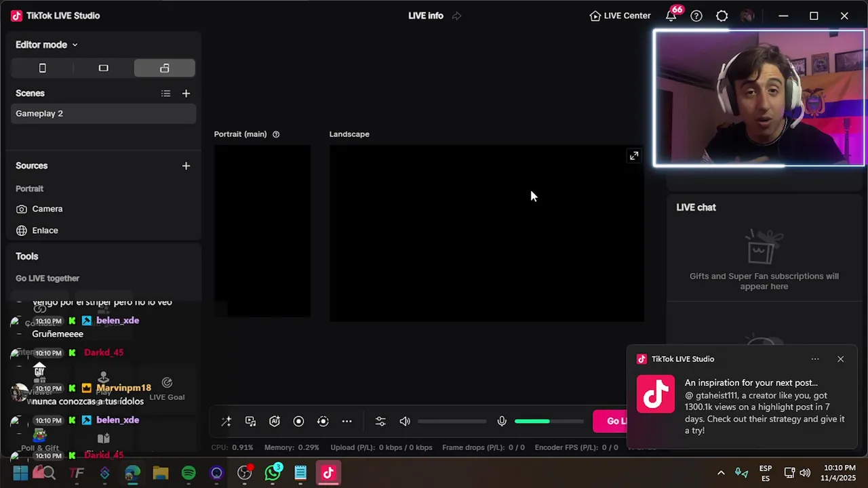Screen dimensions: 868x488
Task: Click the Portrait (main) preview canvas
Action: coord(262,231)
